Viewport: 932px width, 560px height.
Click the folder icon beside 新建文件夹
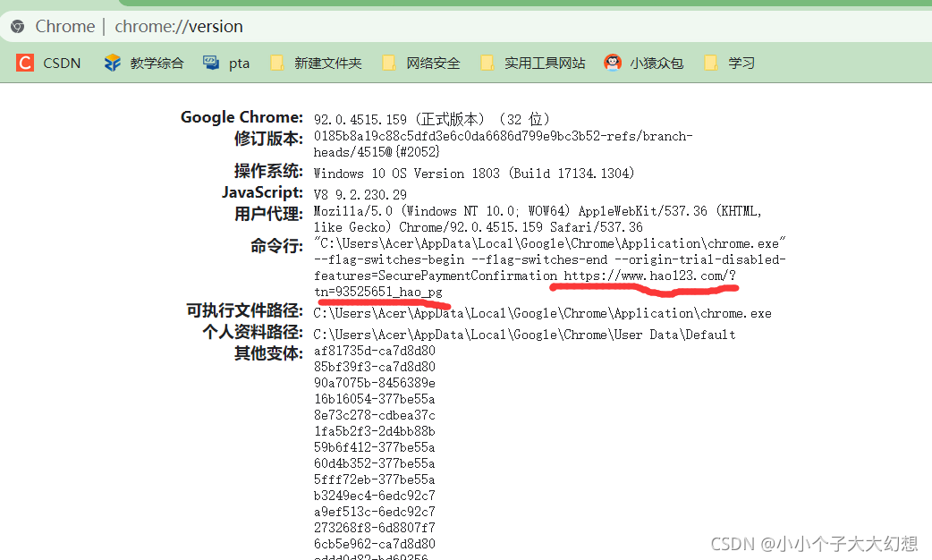click(x=277, y=63)
